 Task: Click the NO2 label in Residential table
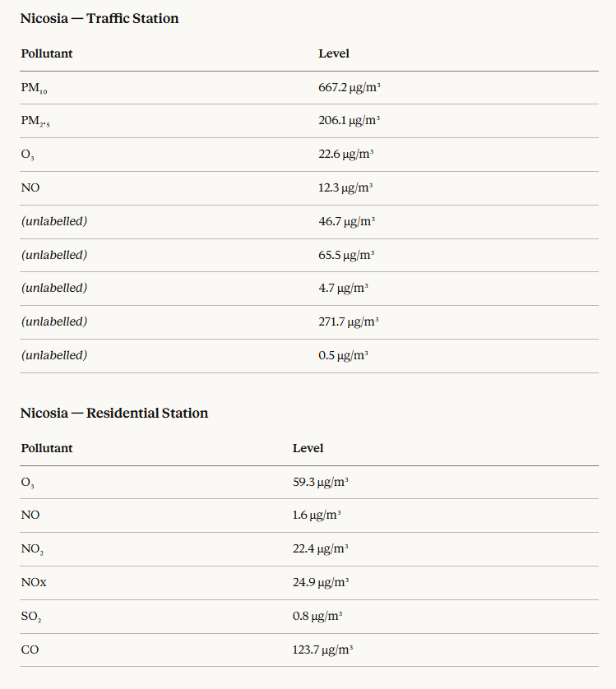[x=31, y=548]
